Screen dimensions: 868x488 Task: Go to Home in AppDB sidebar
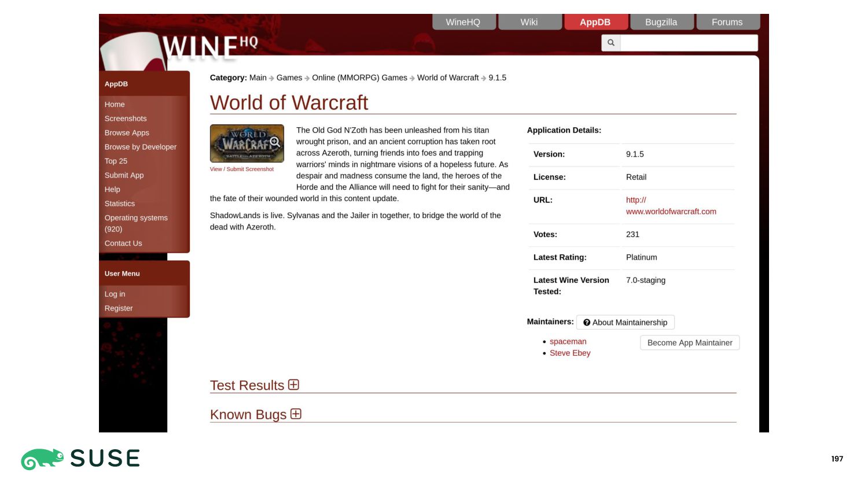pyautogui.click(x=115, y=105)
